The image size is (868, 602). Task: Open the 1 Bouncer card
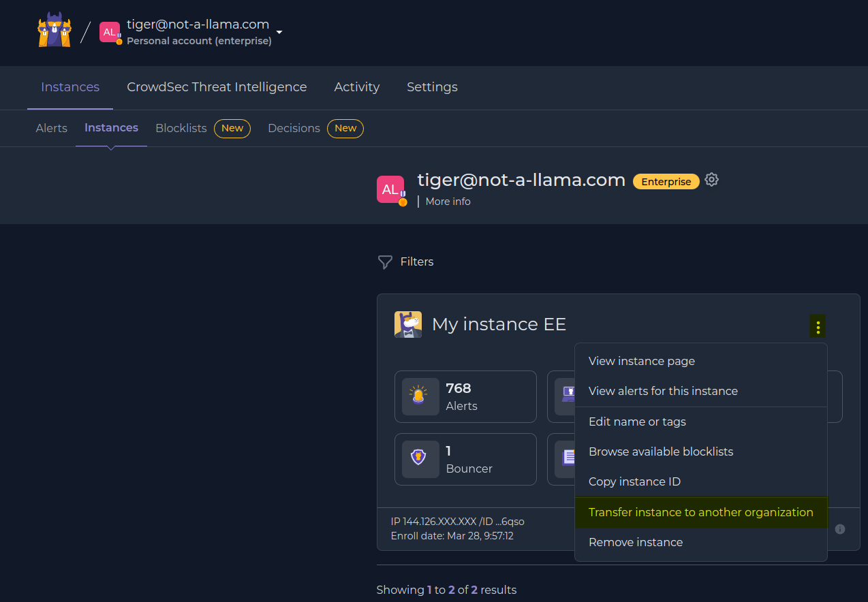[465, 460]
